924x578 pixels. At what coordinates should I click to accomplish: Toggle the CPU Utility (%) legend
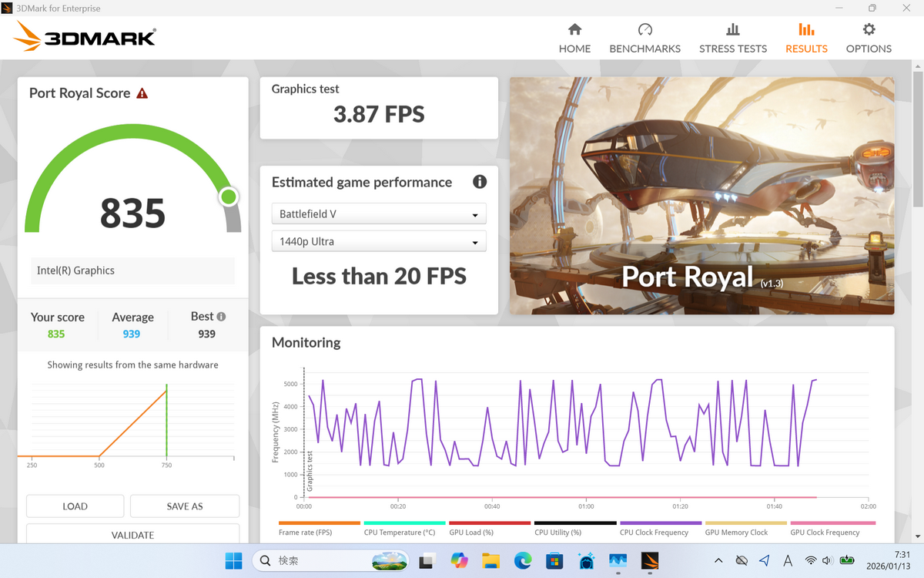point(574,529)
